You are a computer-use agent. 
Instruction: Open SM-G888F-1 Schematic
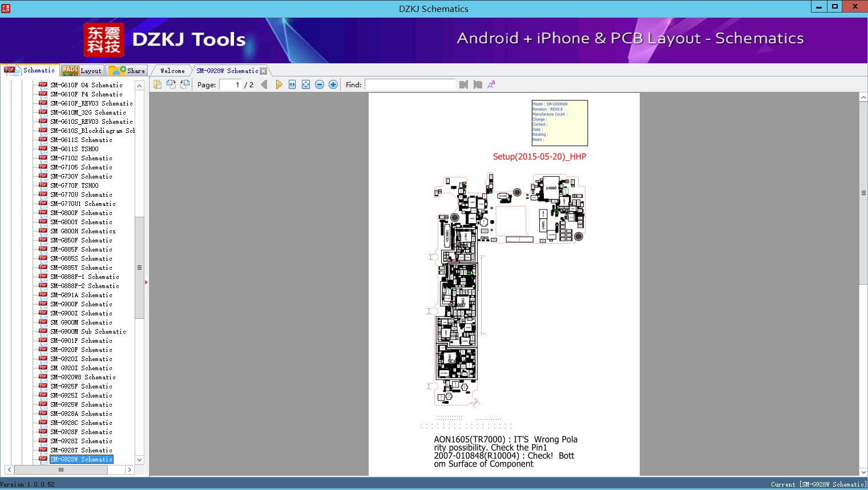84,277
